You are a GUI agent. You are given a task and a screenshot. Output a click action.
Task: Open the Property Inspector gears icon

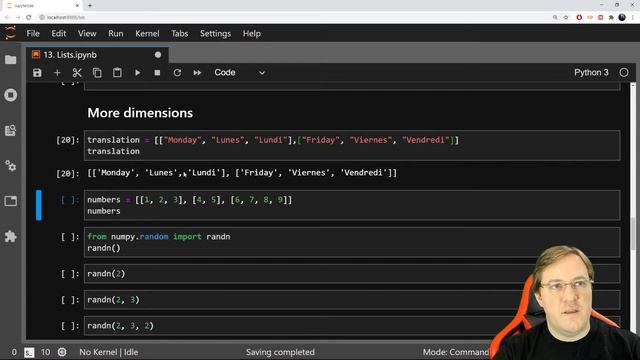coord(11,166)
